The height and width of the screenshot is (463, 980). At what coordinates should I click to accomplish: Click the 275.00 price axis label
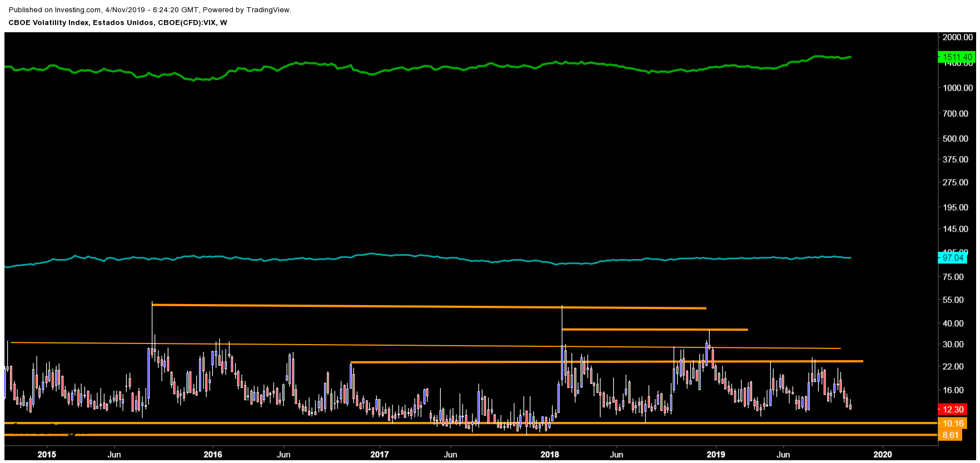[x=956, y=182]
